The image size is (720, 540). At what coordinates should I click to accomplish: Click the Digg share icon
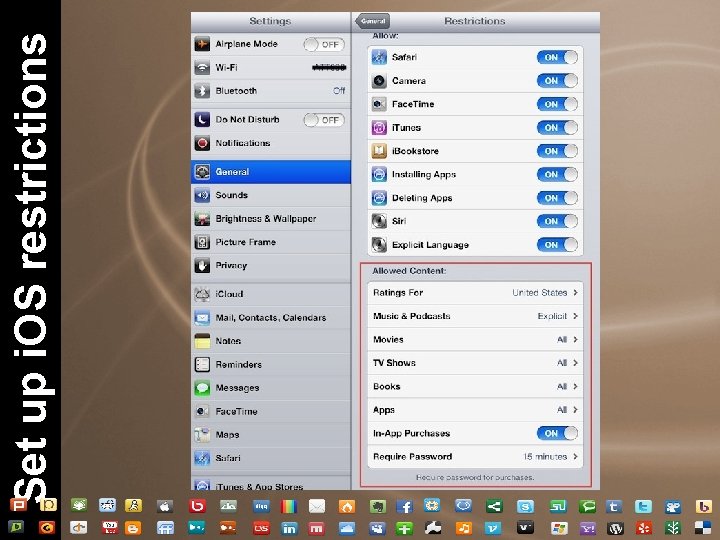point(262,506)
